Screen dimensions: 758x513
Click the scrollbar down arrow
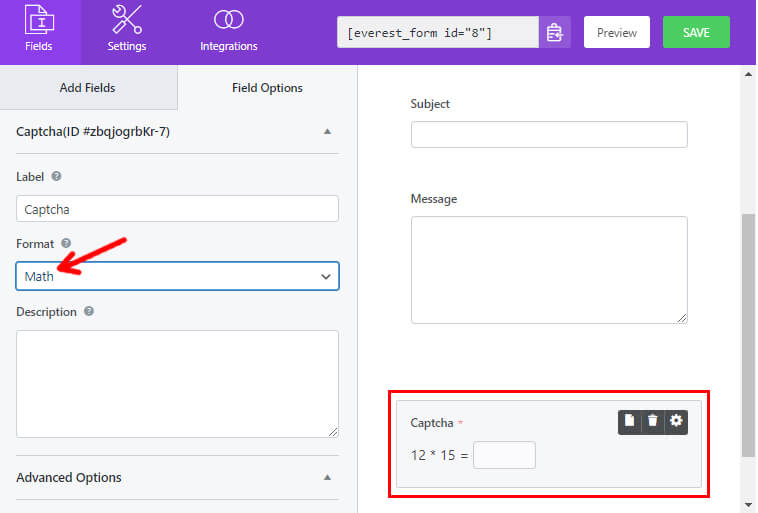748,505
